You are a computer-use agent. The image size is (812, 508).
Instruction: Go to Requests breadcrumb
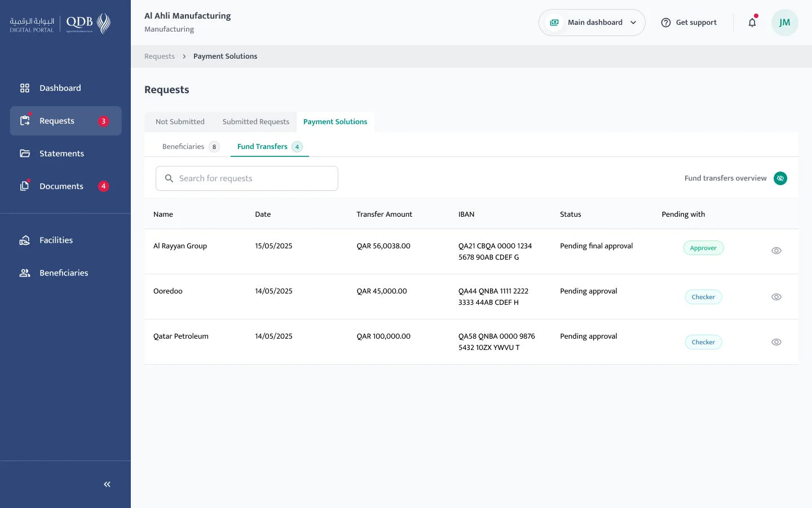160,56
